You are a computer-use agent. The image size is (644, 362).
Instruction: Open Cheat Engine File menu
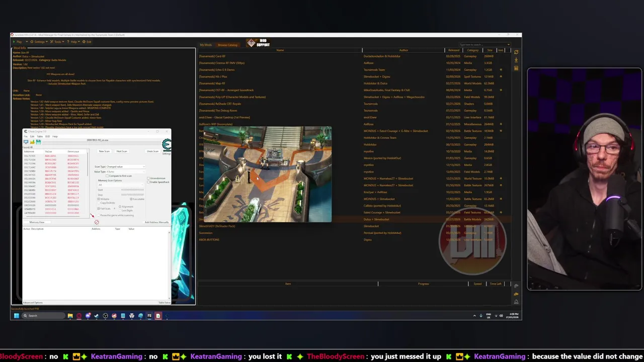tap(26, 136)
